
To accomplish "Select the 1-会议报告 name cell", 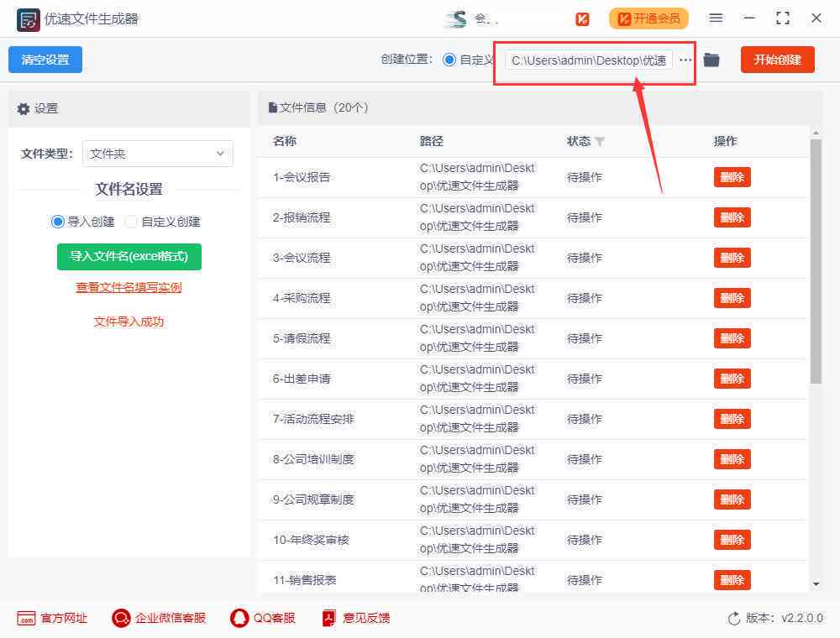I will (302, 177).
